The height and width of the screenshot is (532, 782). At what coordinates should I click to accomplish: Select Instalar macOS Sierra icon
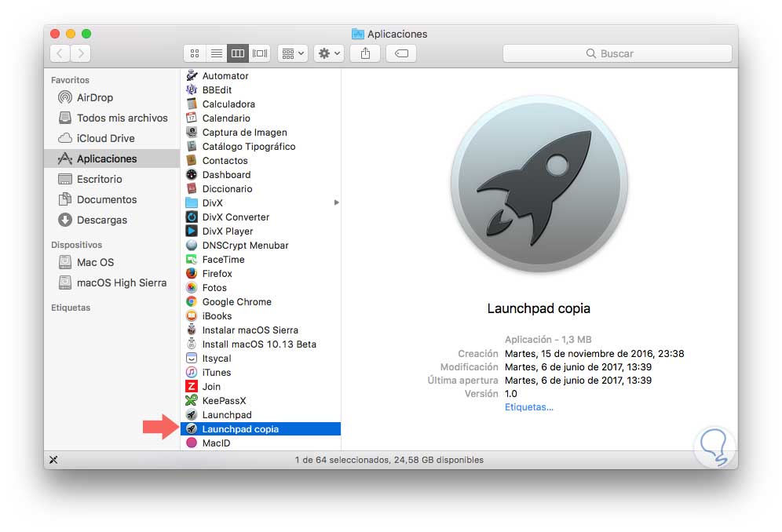(192, 330)
